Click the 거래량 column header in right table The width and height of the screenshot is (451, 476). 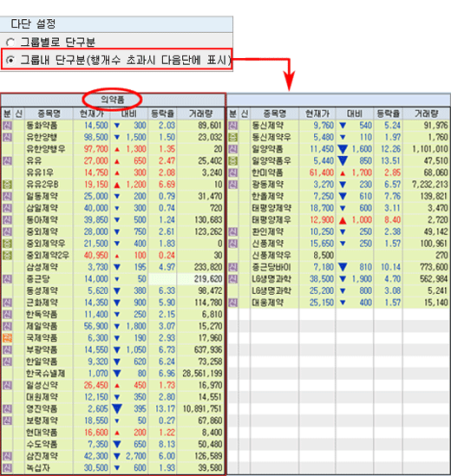[x=427, y=114]
